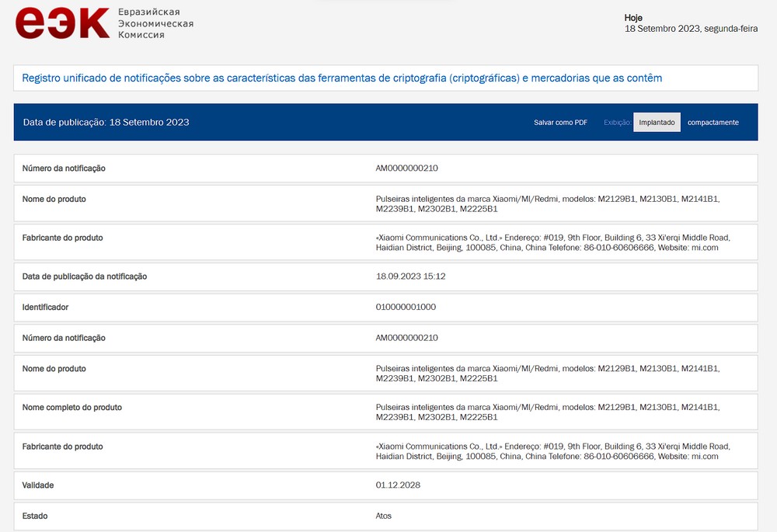The image size is (777, 532).
Task: Switch display to compactamente view
Action: pos(713,123)
